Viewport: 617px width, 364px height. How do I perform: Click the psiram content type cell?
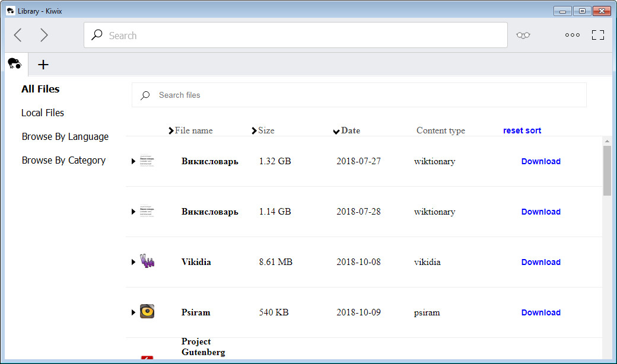tap(427, 312)
